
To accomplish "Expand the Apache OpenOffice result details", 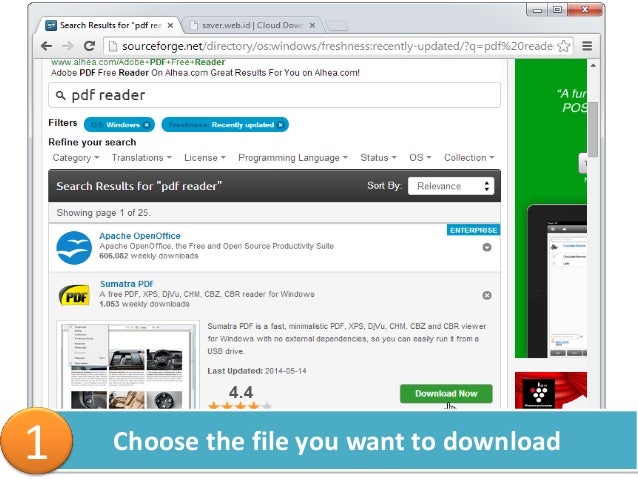I will pos(487,247).
